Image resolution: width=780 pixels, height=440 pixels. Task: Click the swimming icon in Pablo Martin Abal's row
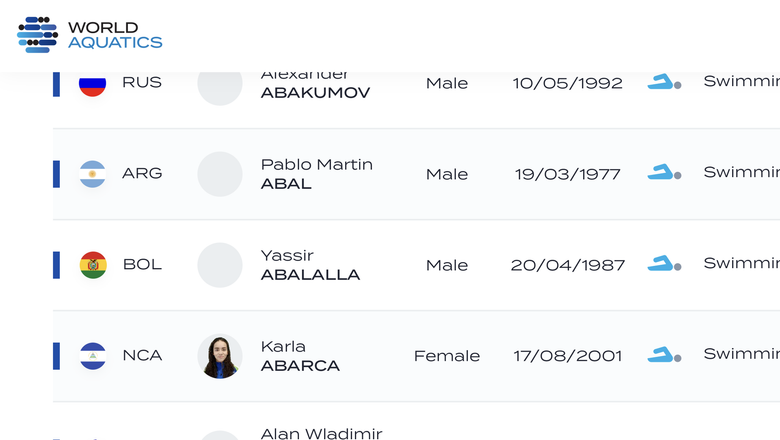664,172
